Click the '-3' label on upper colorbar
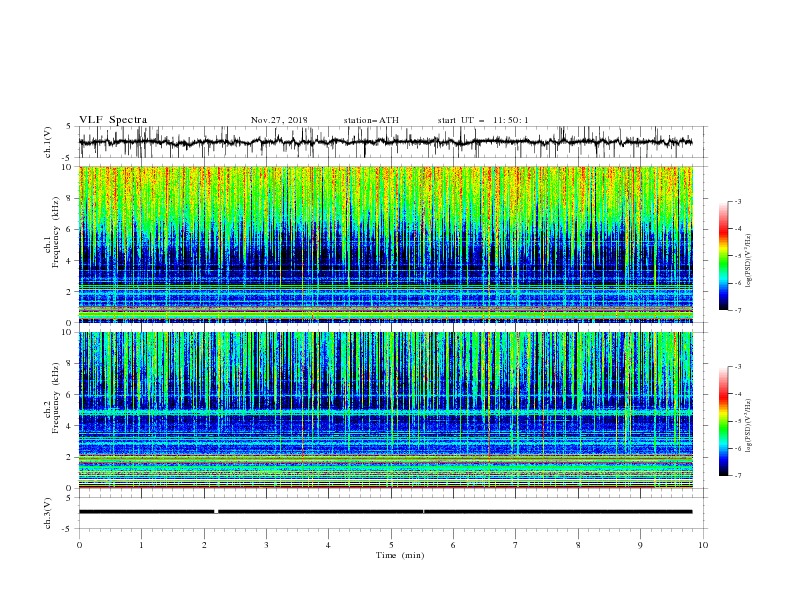Screen dimensions: 792x612 (737, 201)
